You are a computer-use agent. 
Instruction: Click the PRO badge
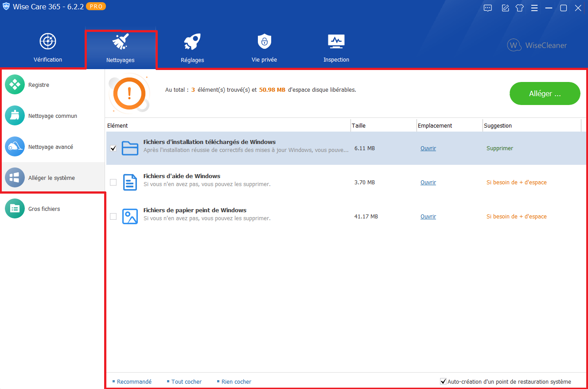[96, 7]
